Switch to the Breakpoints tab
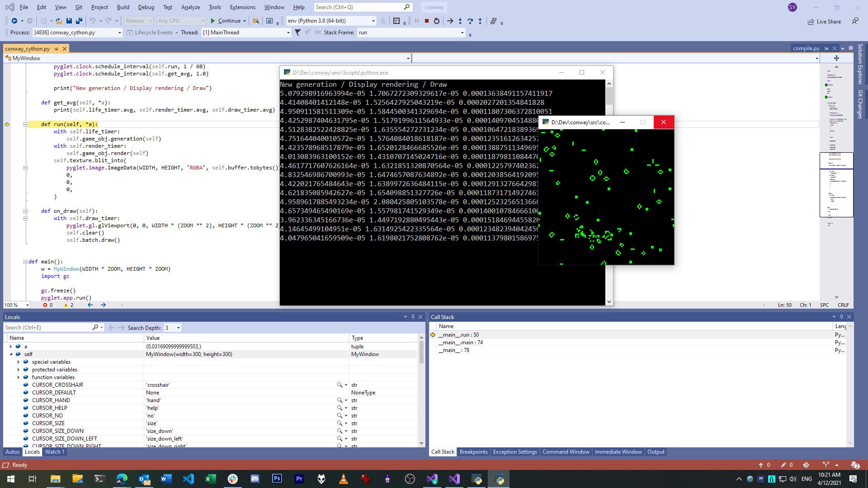The image size is (868, 488). (474, 452)
